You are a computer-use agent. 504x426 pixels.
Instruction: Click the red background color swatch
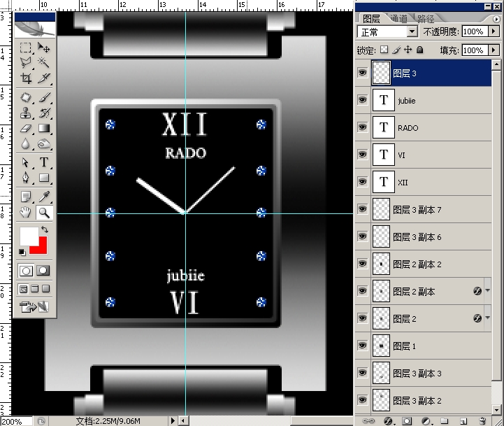(43, 249)
